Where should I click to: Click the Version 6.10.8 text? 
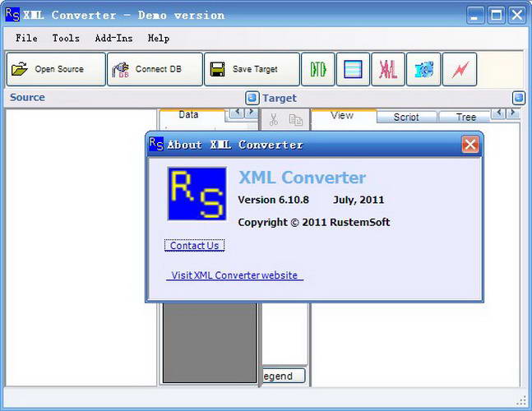click(274, 200)
